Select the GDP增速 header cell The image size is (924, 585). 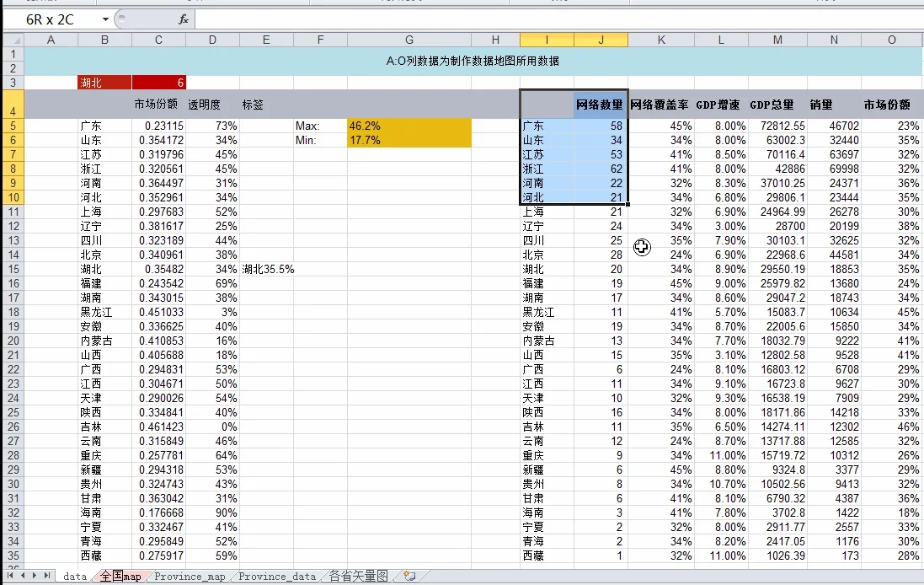[x=721, y=105]
